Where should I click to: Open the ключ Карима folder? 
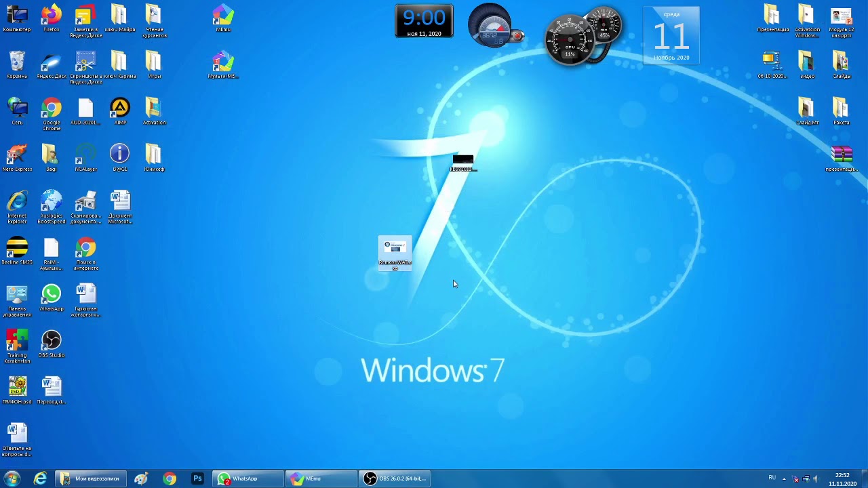coord(119,65)
